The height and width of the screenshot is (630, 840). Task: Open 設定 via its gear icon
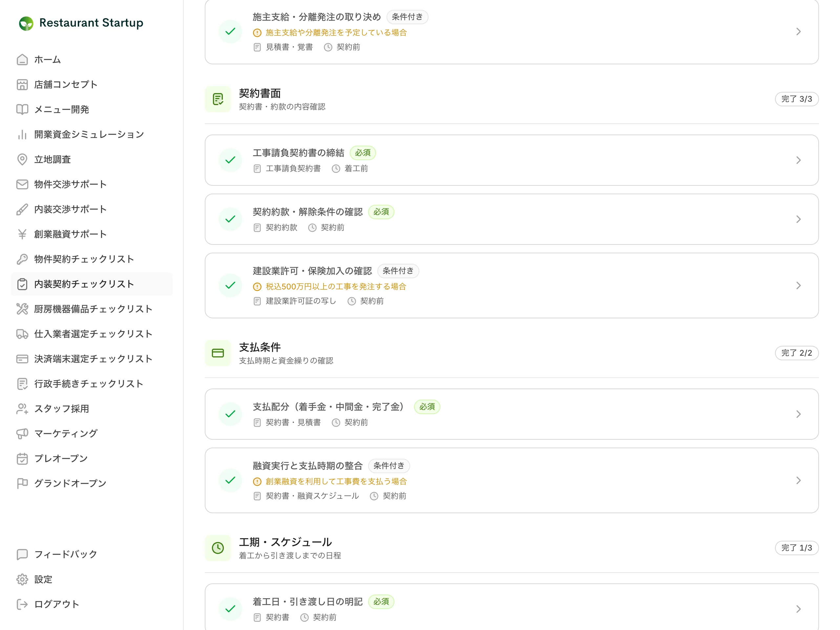point(22,579)
